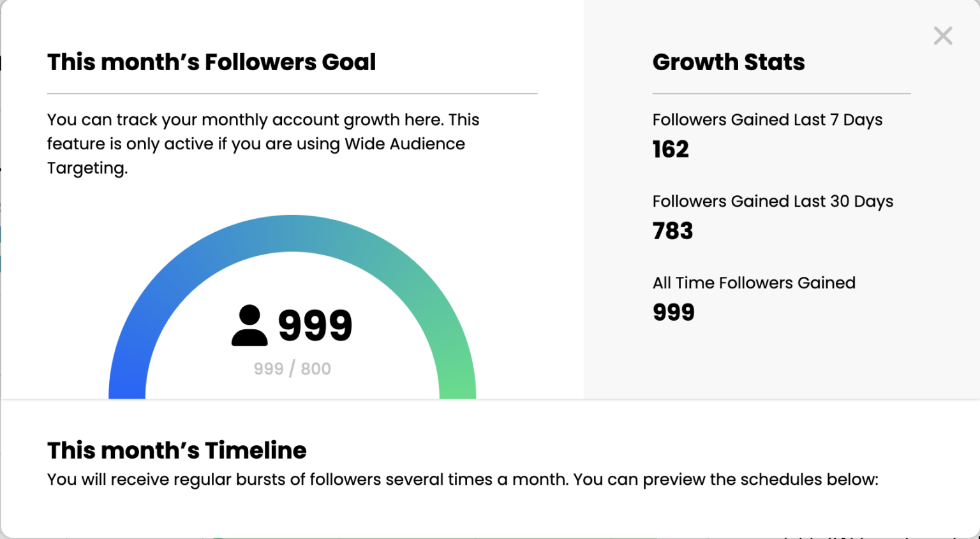Click the All Time Followers Gained value 999
The image size is (980, 539).
pos(674,312)
